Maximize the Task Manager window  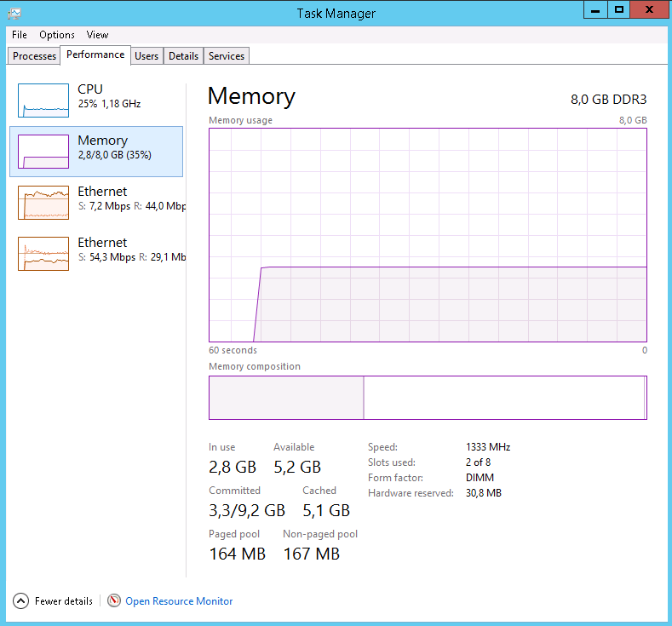619,9
